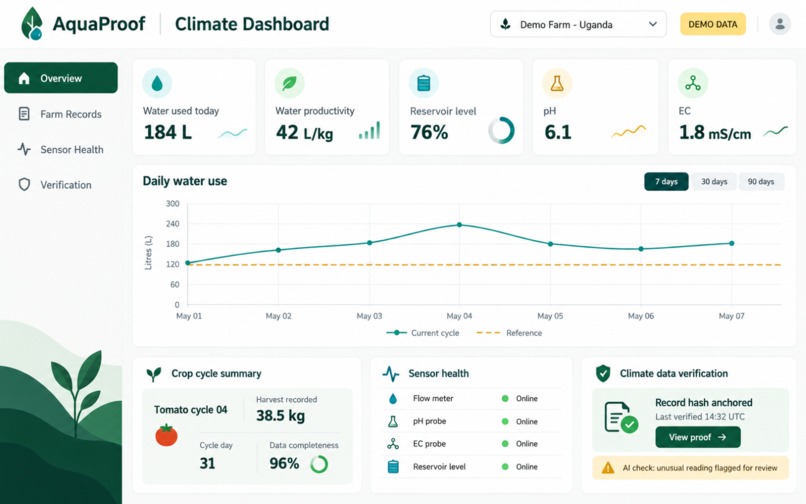
Task: Click the Data completeness 96% progress ring
Action: [x=319, y=464]
